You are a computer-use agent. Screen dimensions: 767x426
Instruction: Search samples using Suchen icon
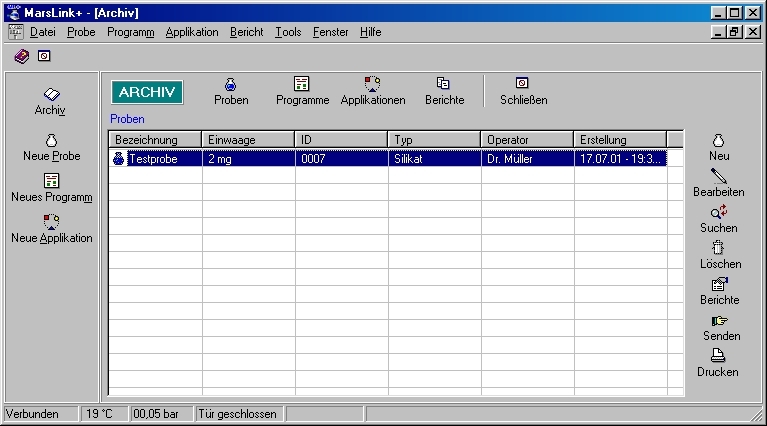[x=718, y=213]
